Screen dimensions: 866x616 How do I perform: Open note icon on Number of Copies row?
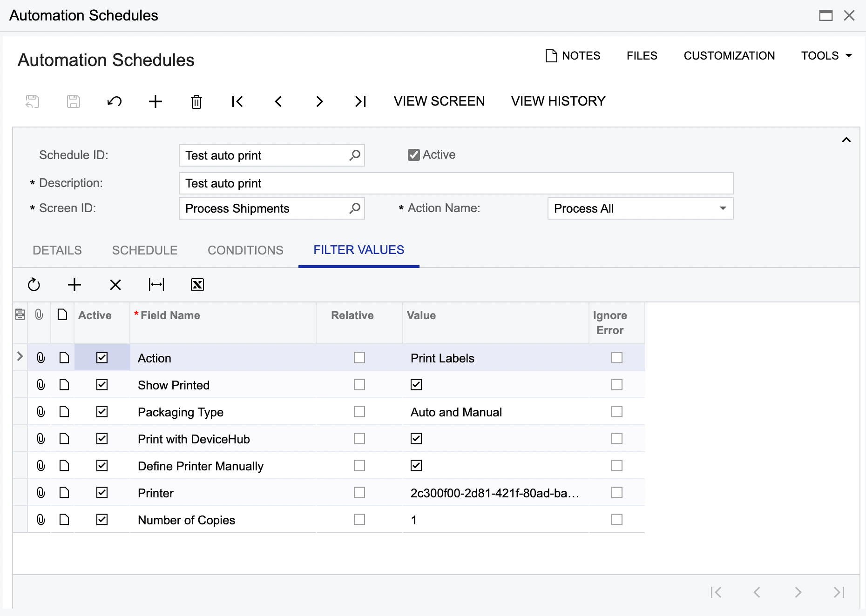[64, 519]
